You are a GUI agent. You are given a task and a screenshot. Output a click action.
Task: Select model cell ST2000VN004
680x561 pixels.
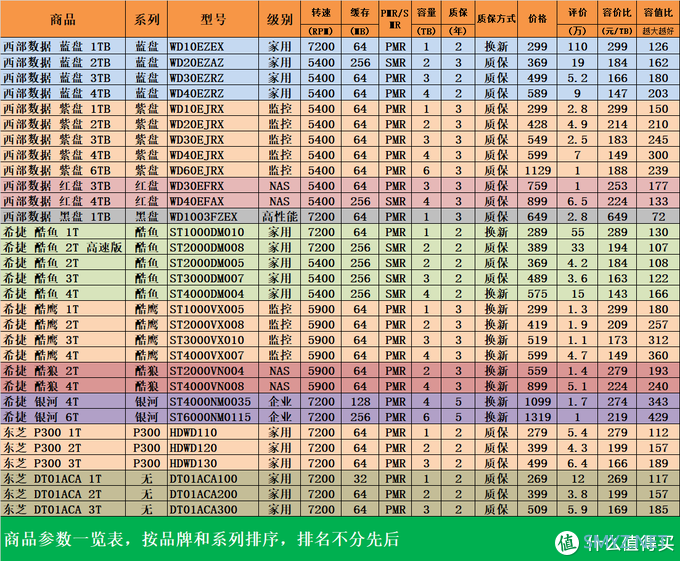coord(213,371)
